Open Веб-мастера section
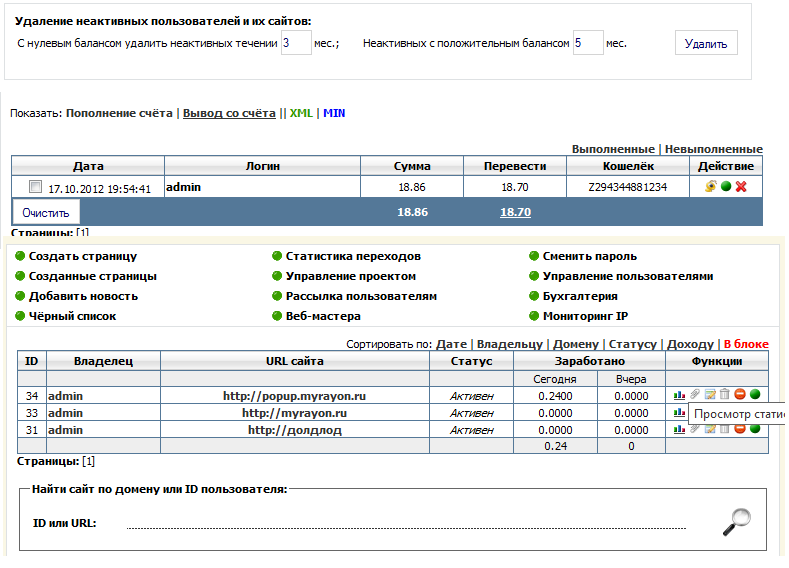Screen dimensions: 789x568 323,316
